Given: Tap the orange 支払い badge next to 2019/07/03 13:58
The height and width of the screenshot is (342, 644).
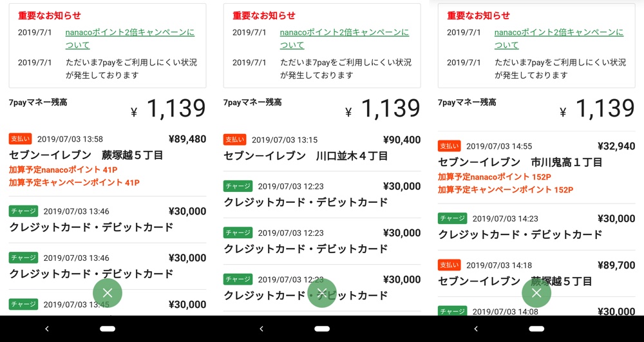Looking at the screenshot, I should tap(20, 139).
